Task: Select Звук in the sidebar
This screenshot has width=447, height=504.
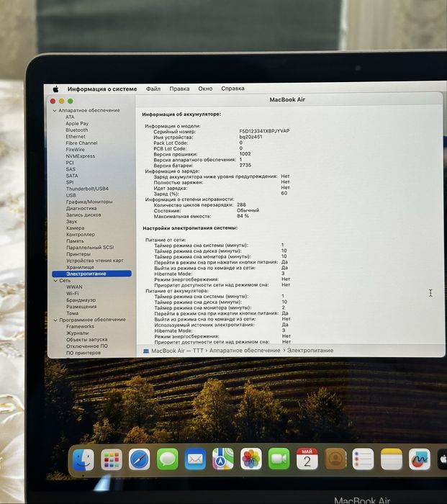Action: click(72, 221)
